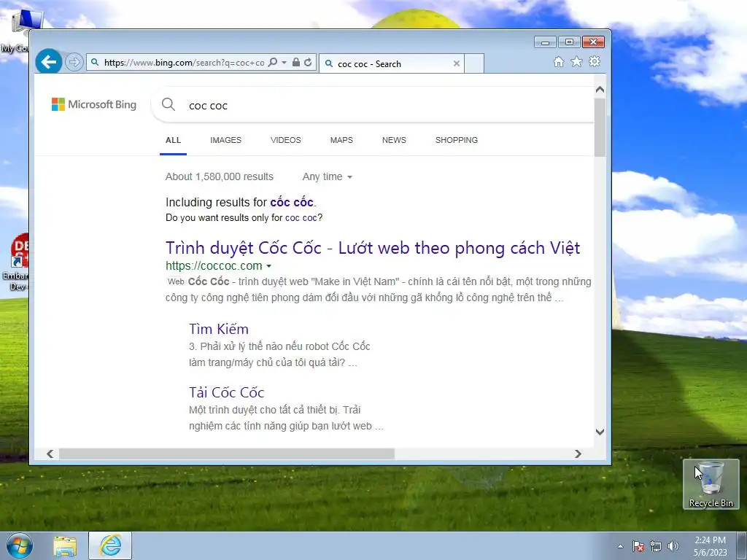
Task: Maximize the Internet Explorer window
Action: tap(569, 42)
